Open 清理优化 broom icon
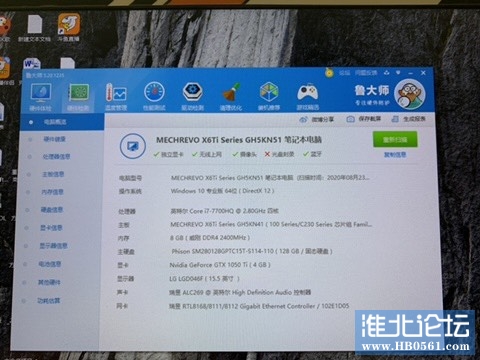This screenshot has width=480, height=360. [231, 92]
